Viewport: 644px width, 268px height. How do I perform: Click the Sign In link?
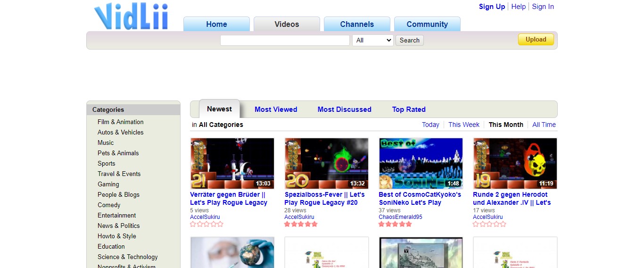coord(543,7)
